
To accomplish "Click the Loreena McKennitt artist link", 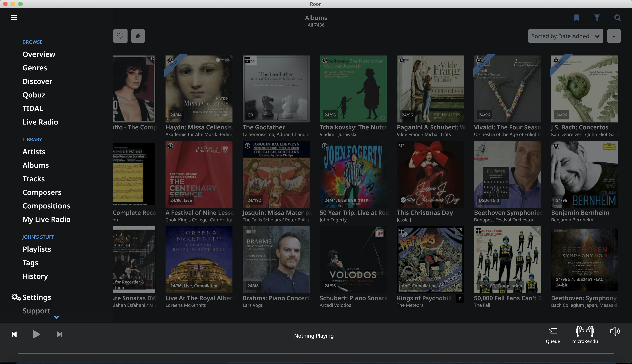I will [185, 305].
